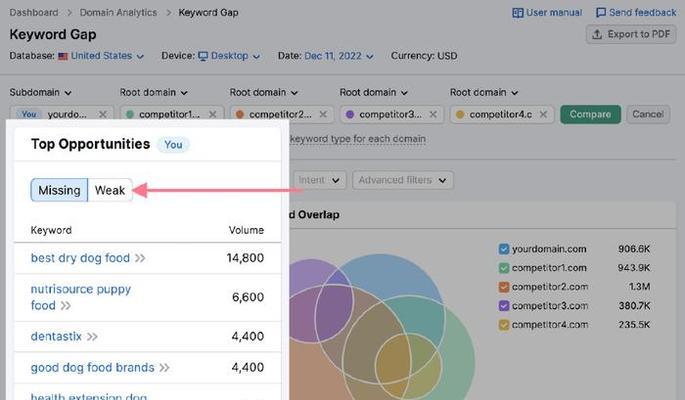Remove competitor2 with its X icon
Viewport: 685px width, 400px height.
point(323,114)
